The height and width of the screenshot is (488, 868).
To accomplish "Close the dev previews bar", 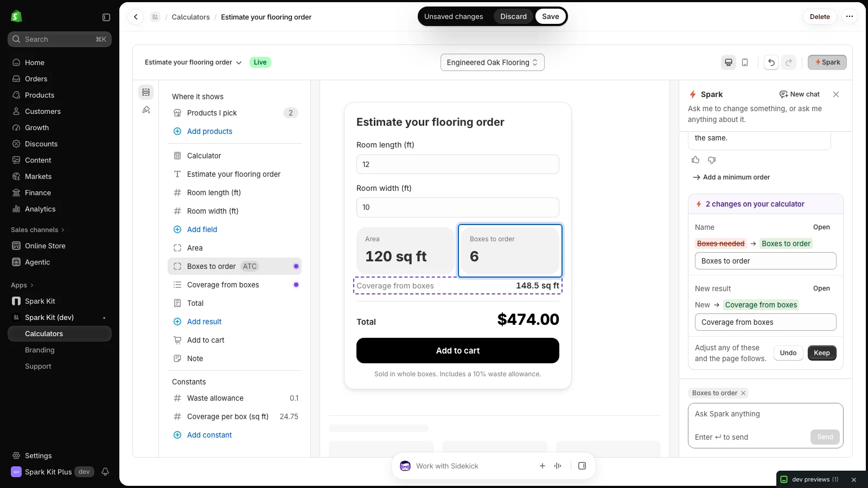I will (854, 480).
